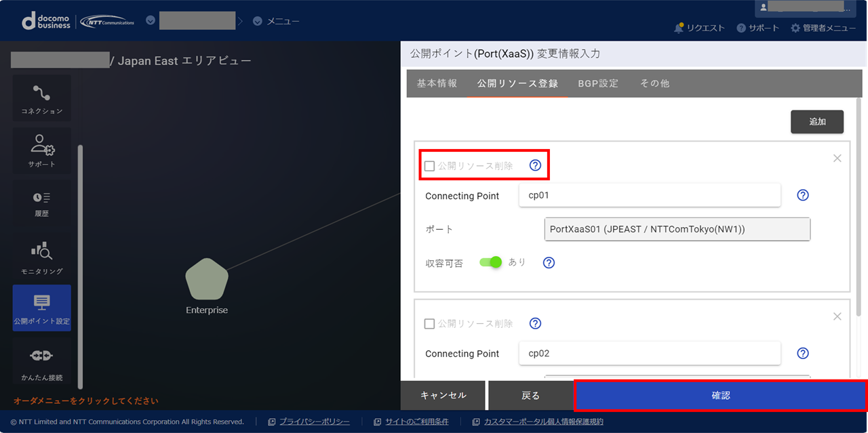Click the 戻る button
Screen dimensions: 868x433
[x=530, y=395]
